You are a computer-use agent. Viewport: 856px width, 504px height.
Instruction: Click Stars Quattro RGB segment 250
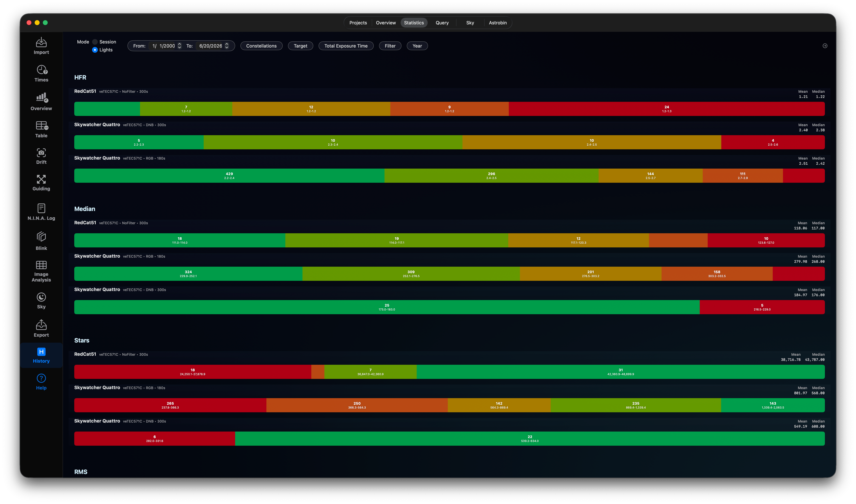[357, 405]
